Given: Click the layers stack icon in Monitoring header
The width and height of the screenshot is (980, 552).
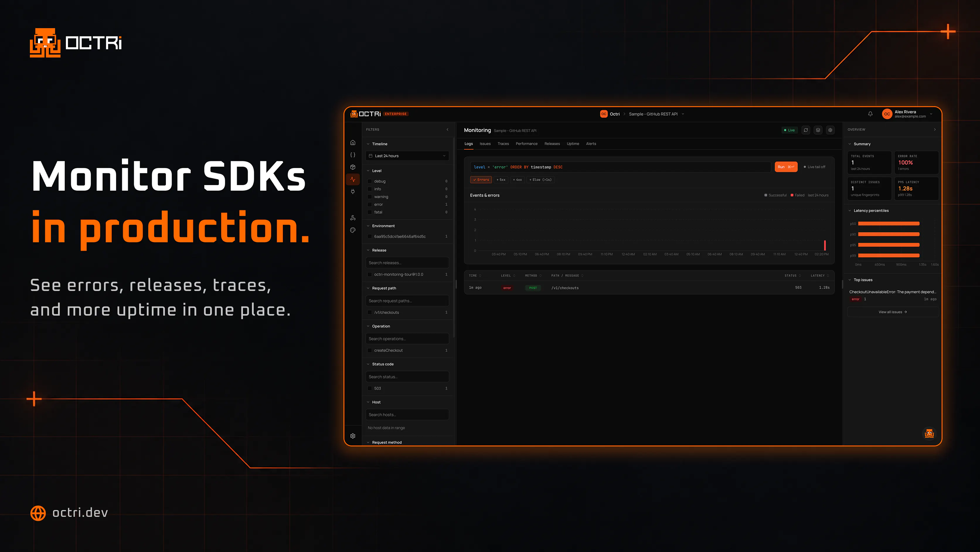Looking at the screenshot, I should pyautogui.click(x=818, y=130).
